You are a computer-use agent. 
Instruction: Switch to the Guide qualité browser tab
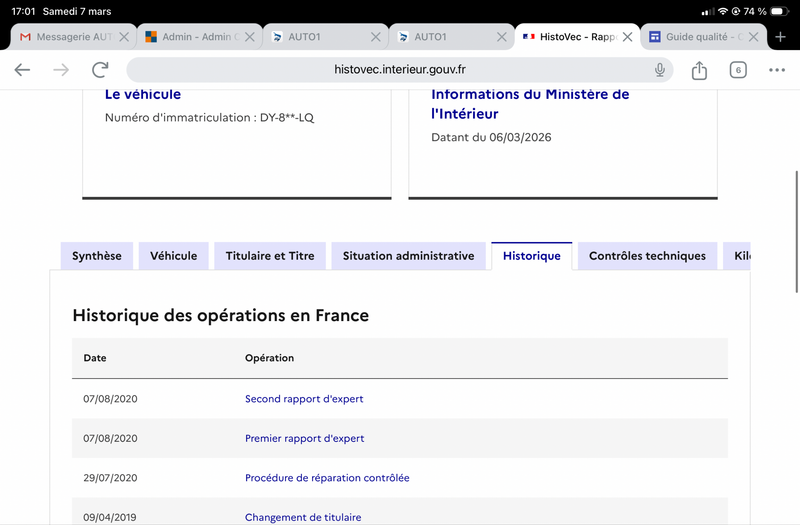click(x=693, y=37)
